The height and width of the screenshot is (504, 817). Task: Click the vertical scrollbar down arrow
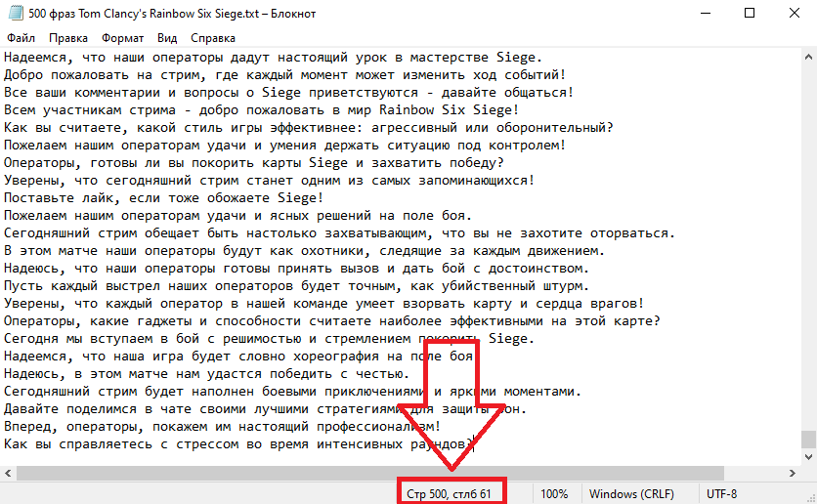coord(808,458)
